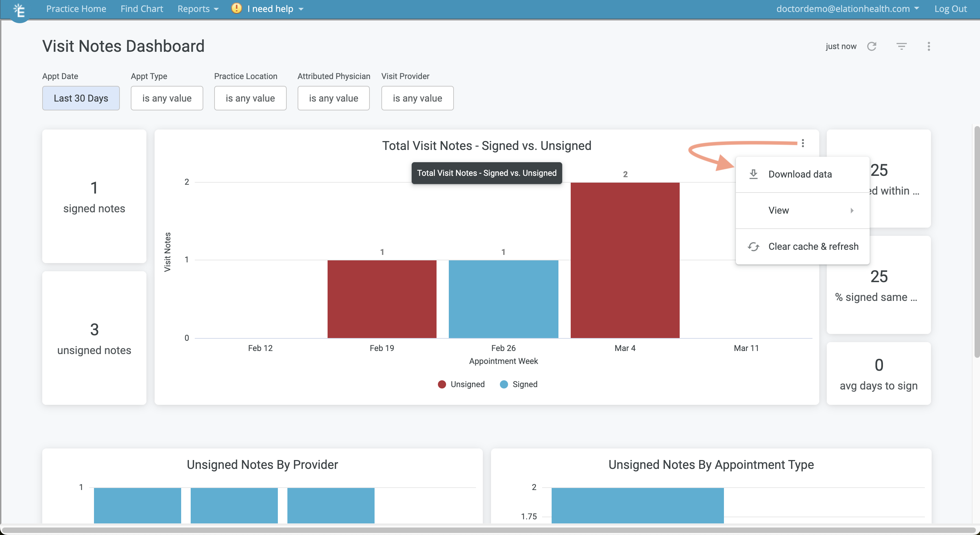Click the Download data icon in the menu

[754, 174]
